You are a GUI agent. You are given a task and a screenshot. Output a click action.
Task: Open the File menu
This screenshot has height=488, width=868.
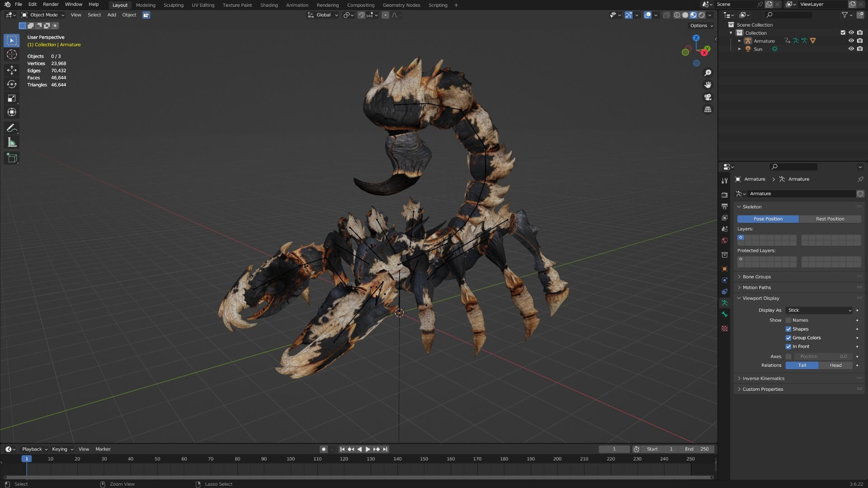click(x=19, y=5)
